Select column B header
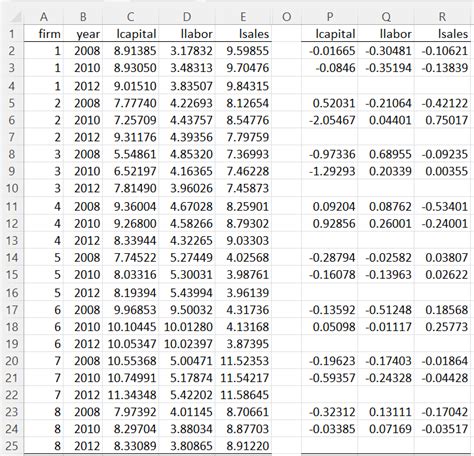The image size is (474, 456). tap(83, 17)
